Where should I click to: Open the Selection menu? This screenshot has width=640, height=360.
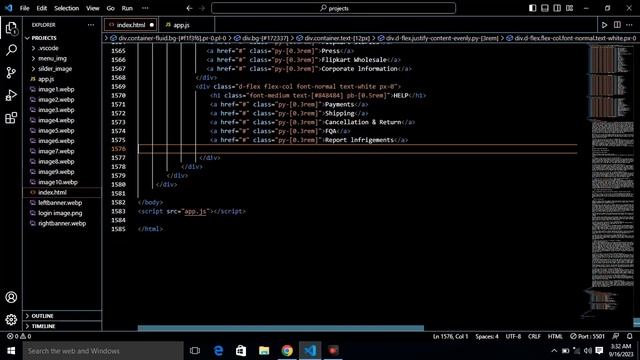point(67,8)
